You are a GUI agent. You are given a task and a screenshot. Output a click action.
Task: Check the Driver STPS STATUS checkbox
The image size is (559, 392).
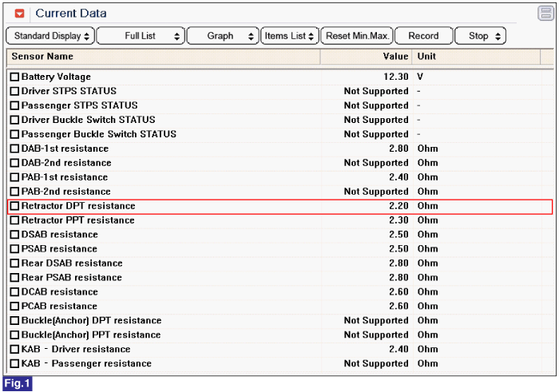pyautogui.click(x=14, y=91)
